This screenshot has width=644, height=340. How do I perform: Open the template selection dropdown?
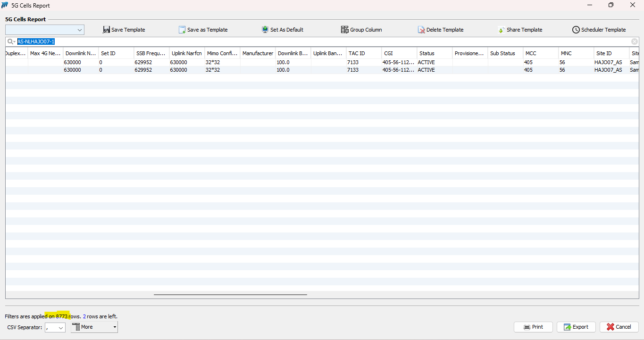tap(79, 30)
